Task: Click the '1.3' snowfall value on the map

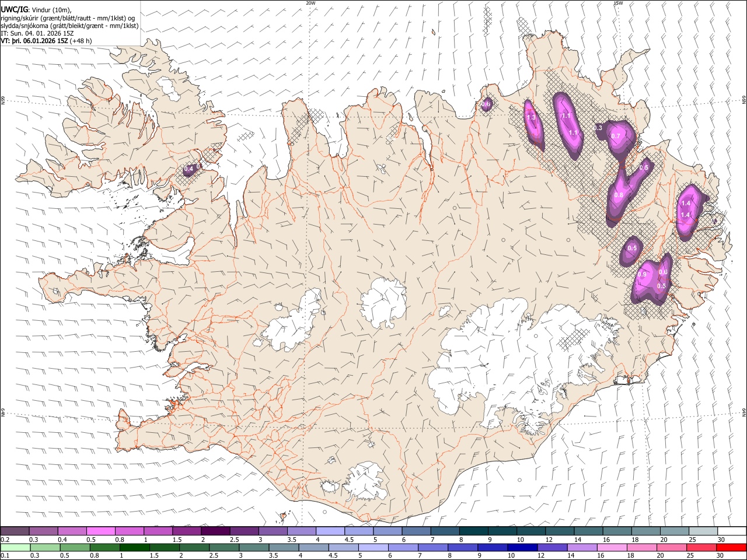Action: pyautogui.click(x=531, y=118)
